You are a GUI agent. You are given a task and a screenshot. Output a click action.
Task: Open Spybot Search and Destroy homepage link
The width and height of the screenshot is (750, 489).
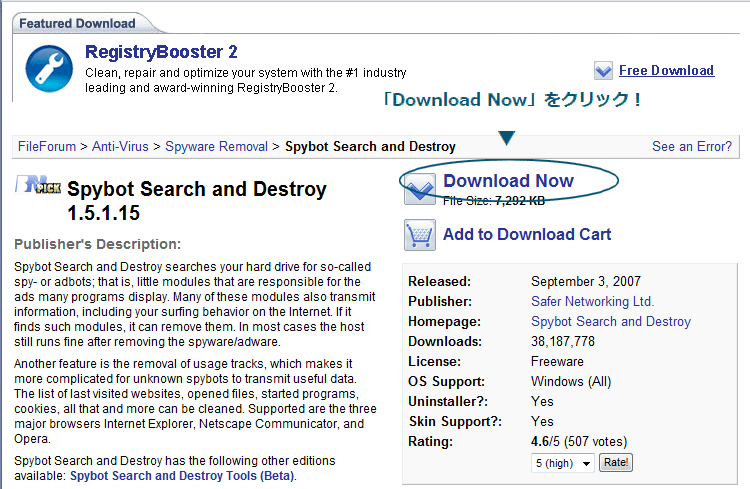click(611, 322)
